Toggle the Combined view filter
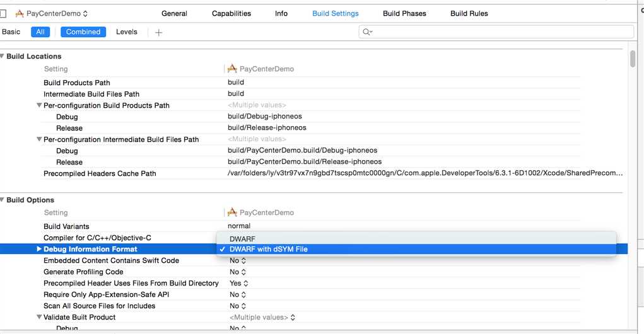Screen dimensions: 644x334 pyautogui.click(x=83, y=32)
